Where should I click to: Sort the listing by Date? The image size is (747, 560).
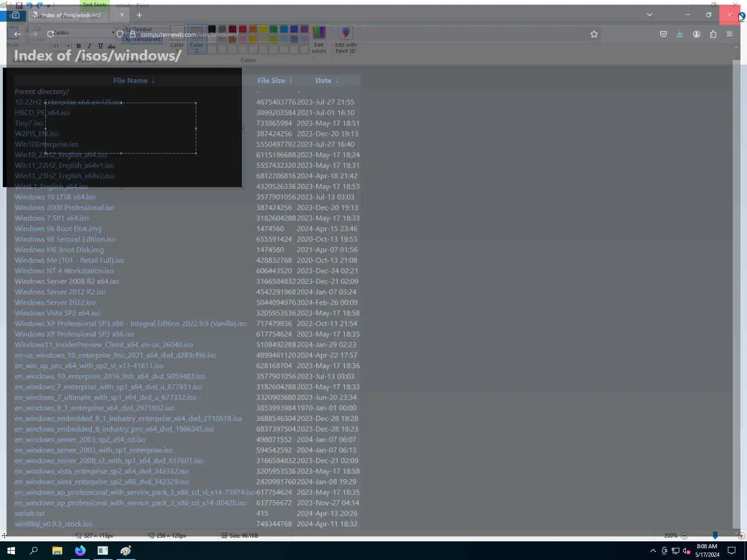[x=327, y=80]
